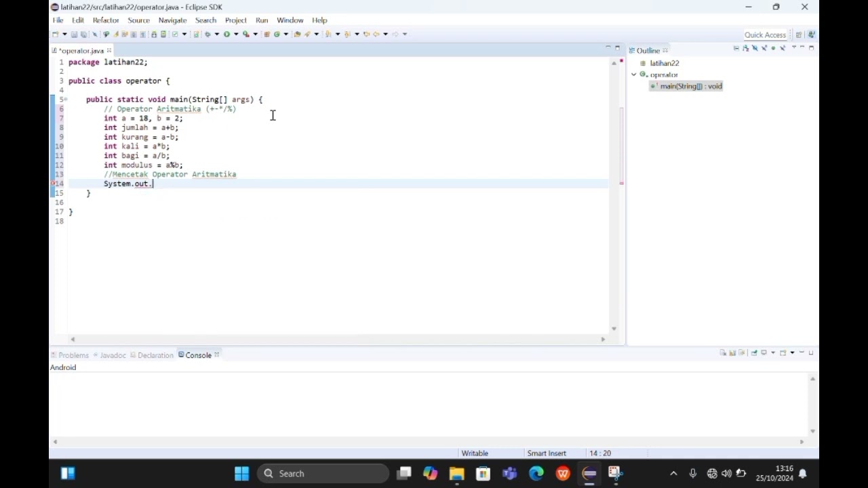Open the Window menu
Screen dimensions: 868x488
pyautogui.click(x=290, y=20)
